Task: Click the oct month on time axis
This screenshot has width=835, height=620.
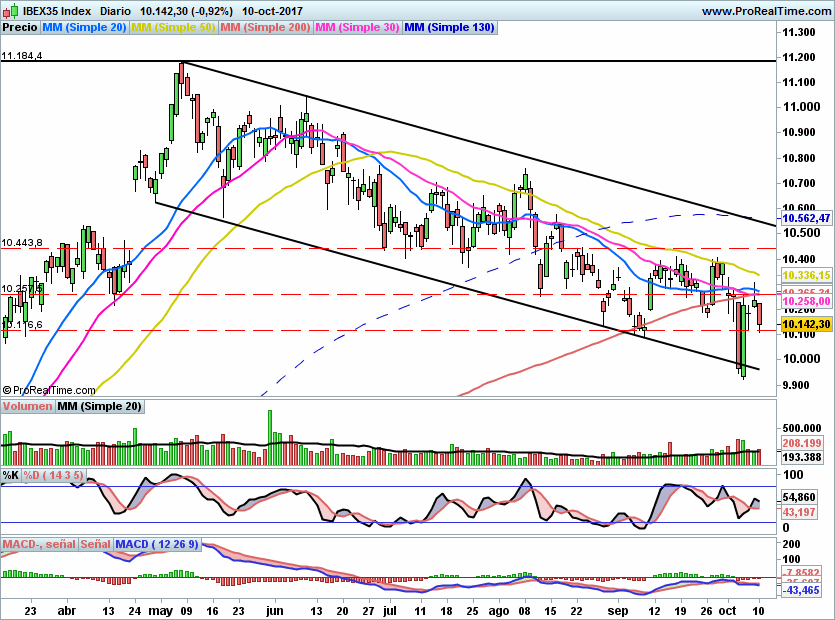Action: [727, 611]
